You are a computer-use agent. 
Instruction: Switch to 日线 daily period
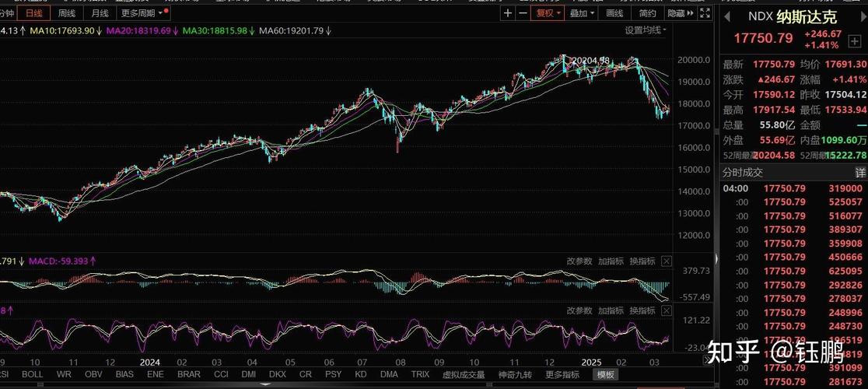34,13
